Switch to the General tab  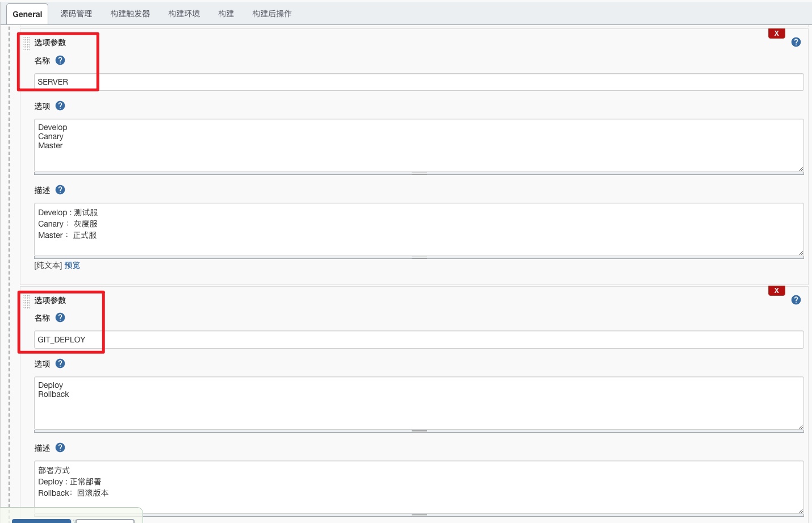click(x=27, y=14)
